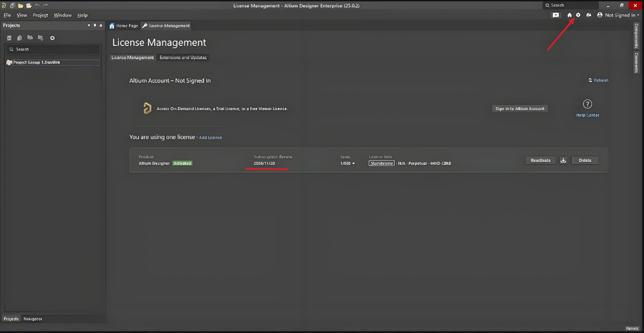
Task: Click the Panels button bottom right
Action: pyautogui.click(x=632, y=328)
